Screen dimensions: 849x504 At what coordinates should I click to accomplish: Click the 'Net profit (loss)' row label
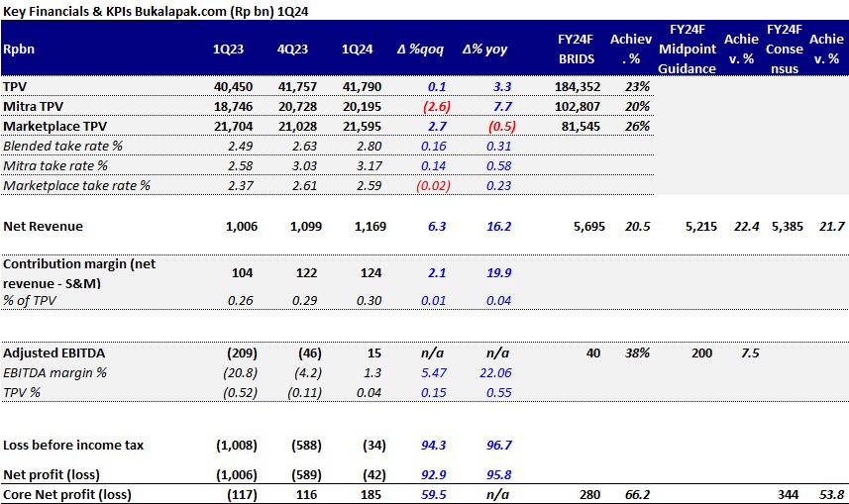coord(52,474)
